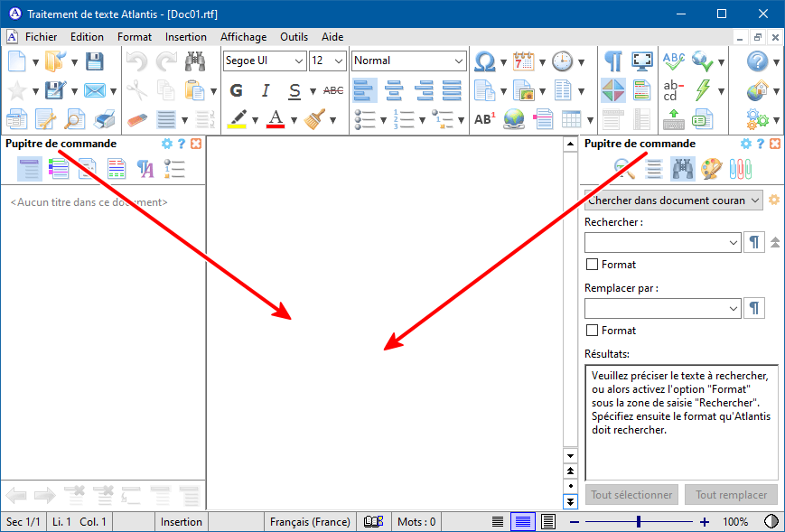Insert symbol using Omega icon
Viewport: 785px width, 532px height.
coord(484,61)
